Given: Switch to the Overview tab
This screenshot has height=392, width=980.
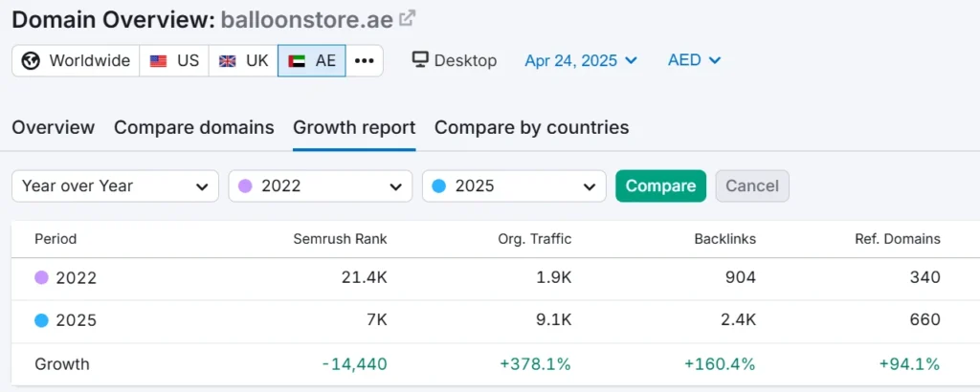Looking at the screenshot, I should [x=54, y=127].
